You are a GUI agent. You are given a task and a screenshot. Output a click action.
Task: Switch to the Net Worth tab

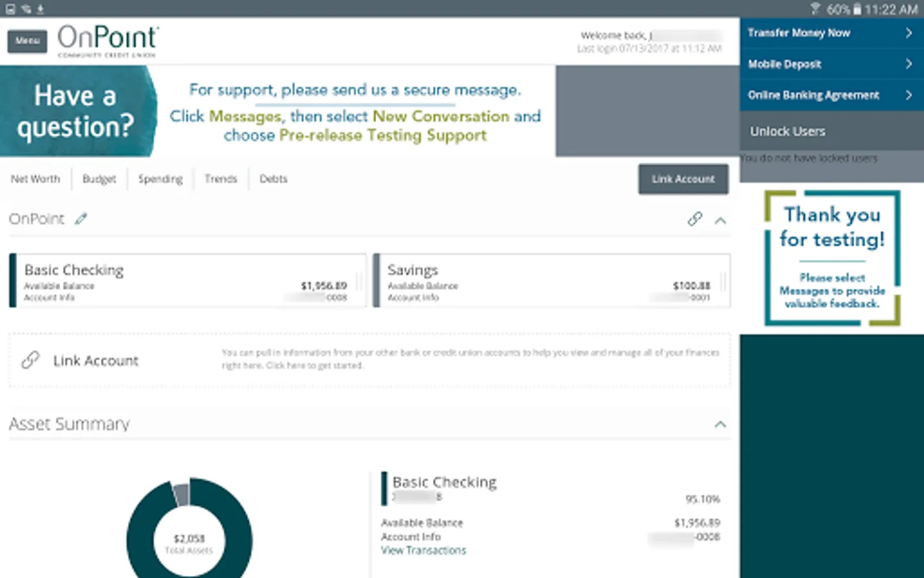tap(35, 179)
